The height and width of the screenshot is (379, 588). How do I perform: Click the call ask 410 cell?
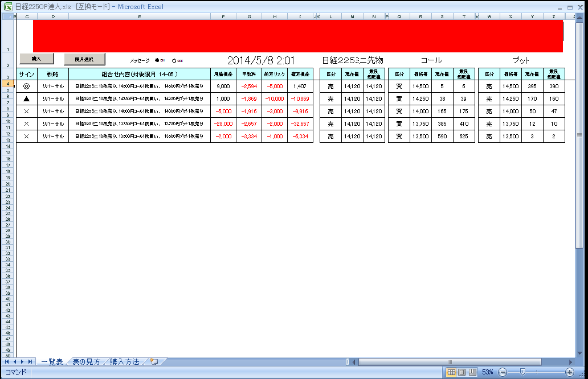464,123
